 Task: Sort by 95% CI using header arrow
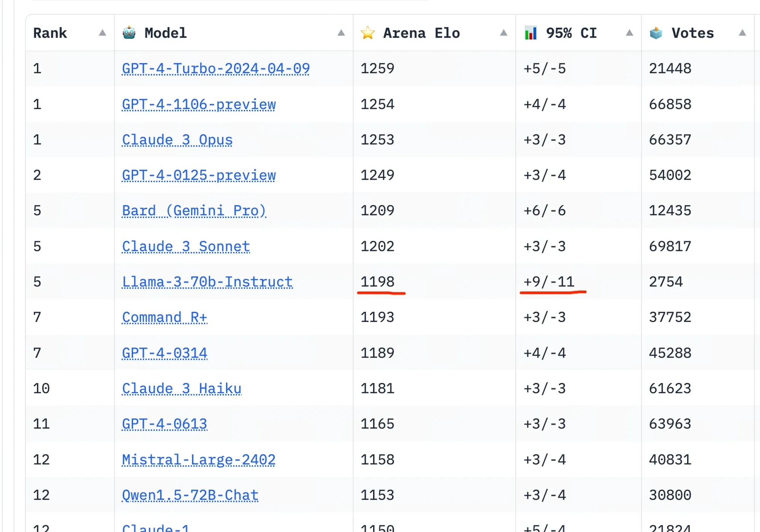[629, 33]
